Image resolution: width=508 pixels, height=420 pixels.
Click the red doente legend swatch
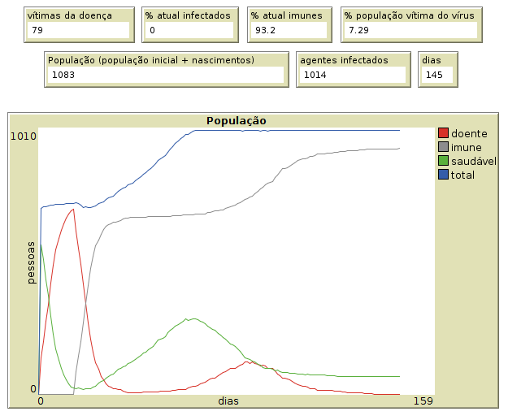pos(443,133)
